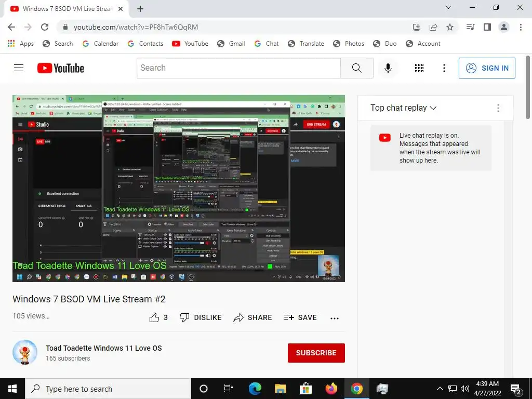Open Apps bookmark
The width and height of the screenshot is (532, 399).
tap(21, 44)
